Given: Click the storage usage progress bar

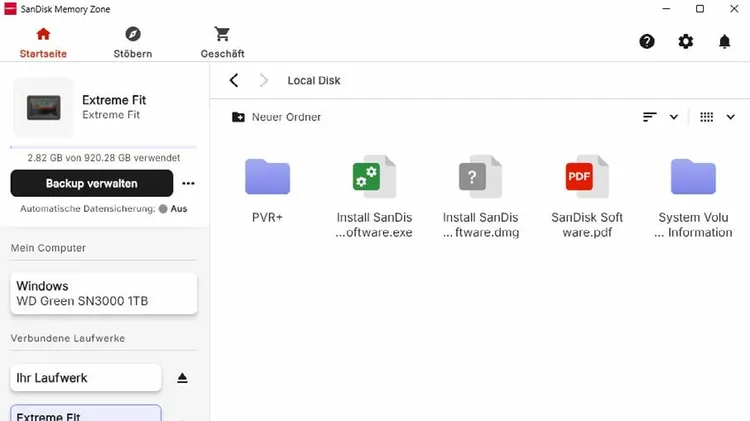Looking at the screenshot, I should pyautogui.click(x=104, y=147).
